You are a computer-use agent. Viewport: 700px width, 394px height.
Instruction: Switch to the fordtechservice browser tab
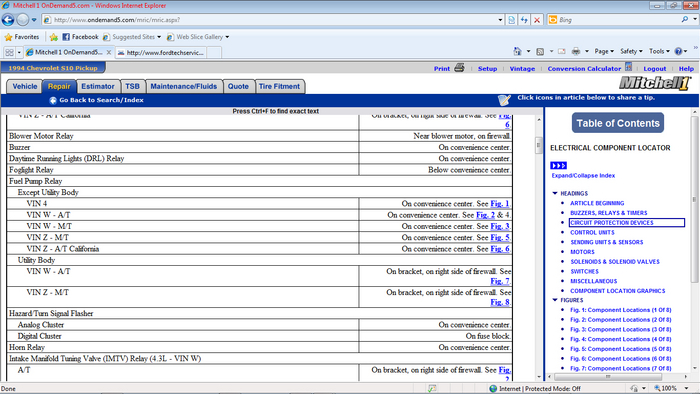[161, 53]
